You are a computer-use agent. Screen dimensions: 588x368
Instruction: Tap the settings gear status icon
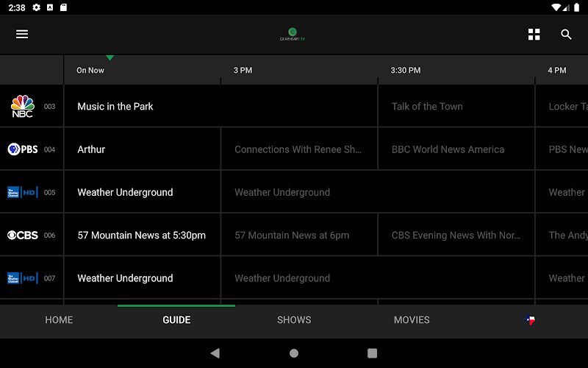coord(36,7)
